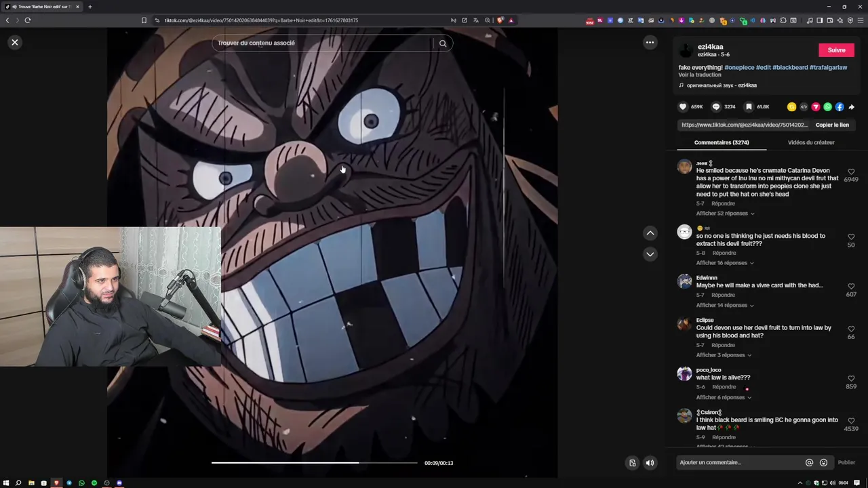Open a new browser tab
The width and height of the screenshot is (868, 488).
pos(90,7)
